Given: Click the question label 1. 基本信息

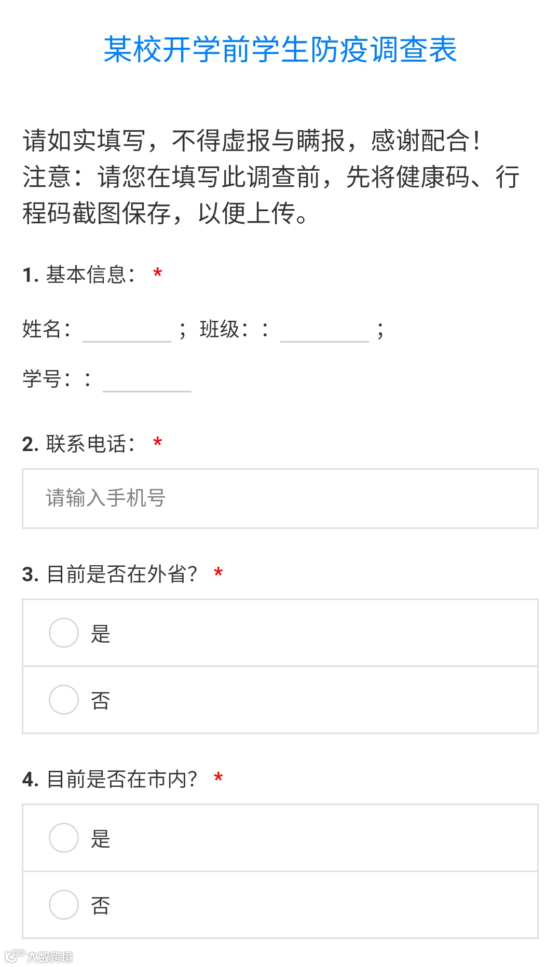Looking at the screenshot, I should [79, 275].
